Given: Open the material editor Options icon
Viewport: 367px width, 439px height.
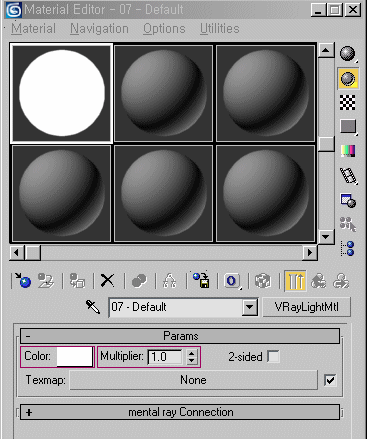Looking at the screenshot, I should coord(348,200).
